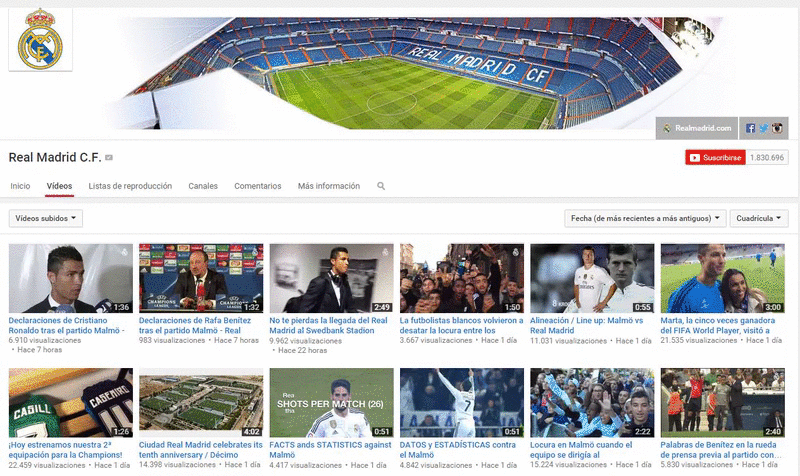The height and width of the screenshot is (476, 800).
Task: Open the Instagram icon in banner
Action: click(777, 128)
